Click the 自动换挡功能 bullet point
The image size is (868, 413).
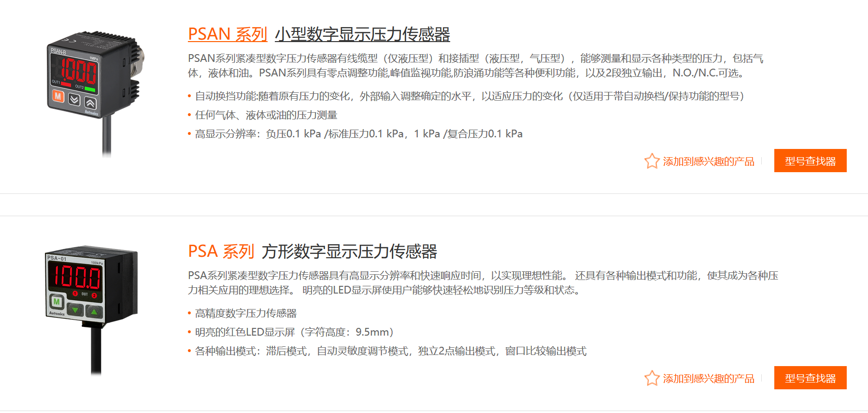click(x=470, y=96)
